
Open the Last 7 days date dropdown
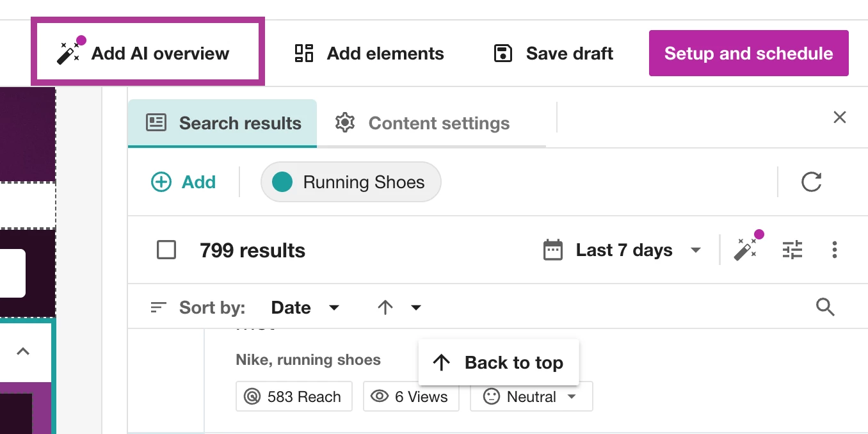pos(623,250)
